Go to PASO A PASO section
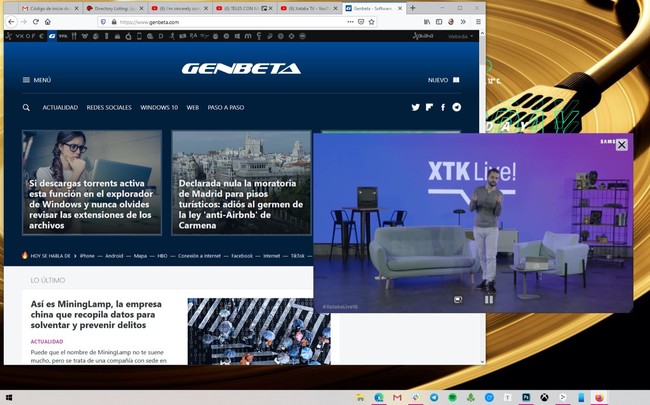 click(226, 107)
